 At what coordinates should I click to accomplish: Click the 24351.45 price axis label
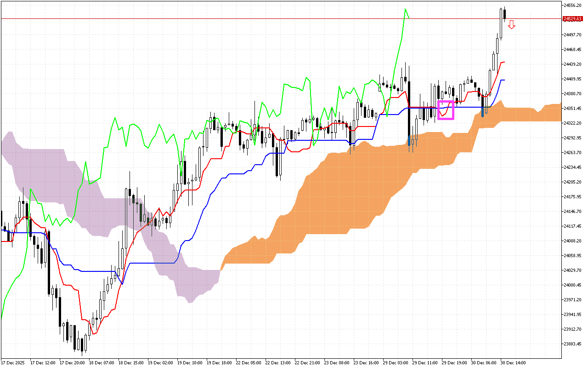click(572, 108)
